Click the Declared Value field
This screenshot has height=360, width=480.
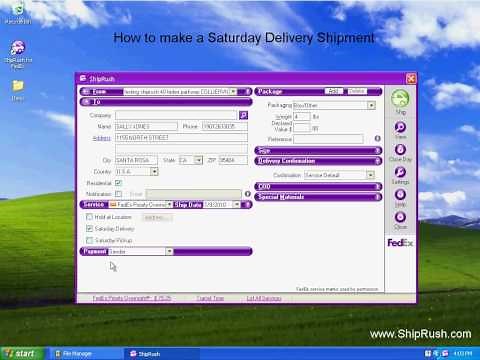(302, 128)
